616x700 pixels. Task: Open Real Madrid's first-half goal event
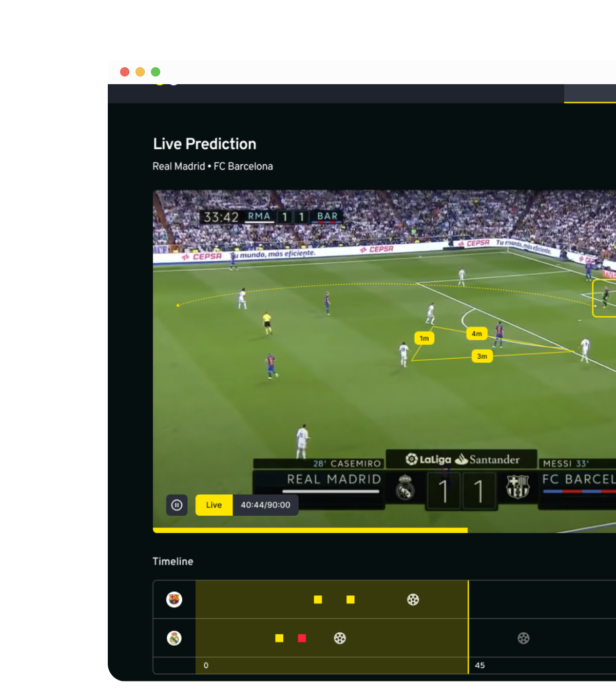340,638
